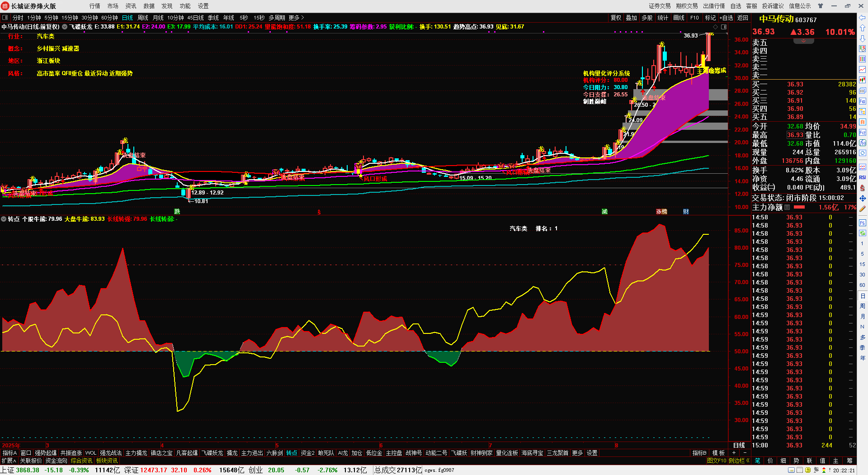Open the 行情 menu

pos(95,6)
